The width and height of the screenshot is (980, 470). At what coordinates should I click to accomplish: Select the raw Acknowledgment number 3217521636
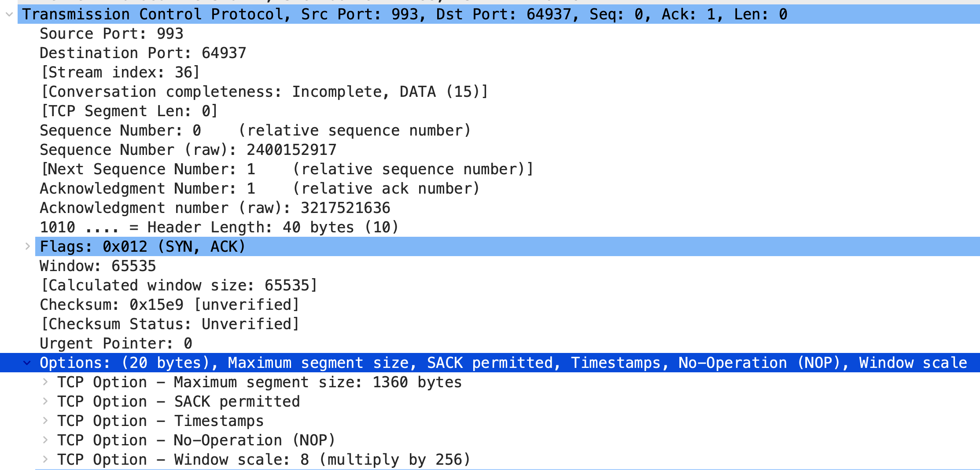pyautogui.click(x=215, y=208)
